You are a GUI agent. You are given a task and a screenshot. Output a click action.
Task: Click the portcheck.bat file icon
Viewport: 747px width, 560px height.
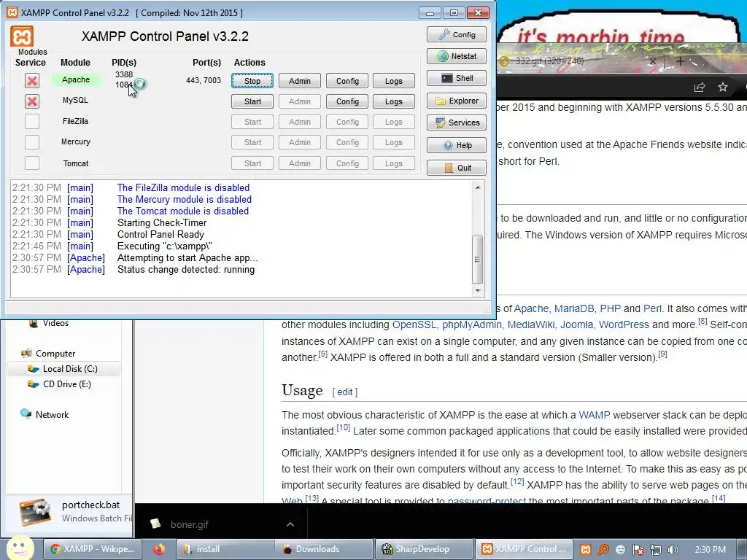point(34,513)
